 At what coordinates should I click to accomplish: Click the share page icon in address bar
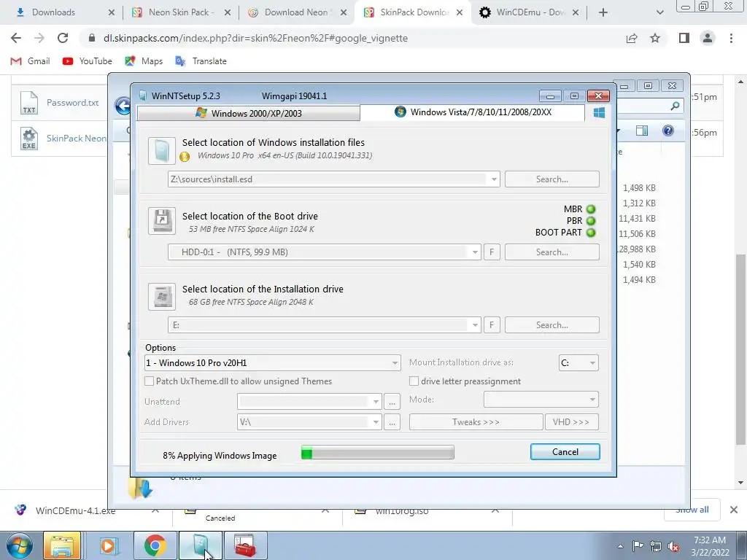(x=632, y=38)
